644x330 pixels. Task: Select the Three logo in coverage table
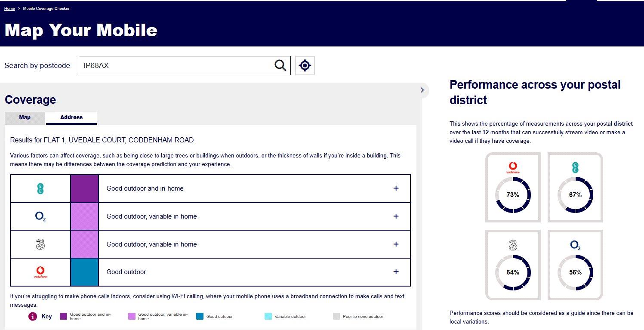click(x=40, y=244)
